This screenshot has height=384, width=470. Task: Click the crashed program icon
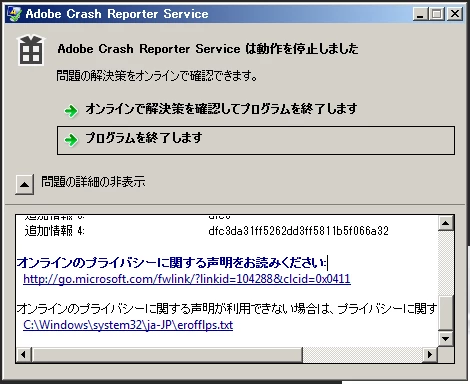coord(31,50)
